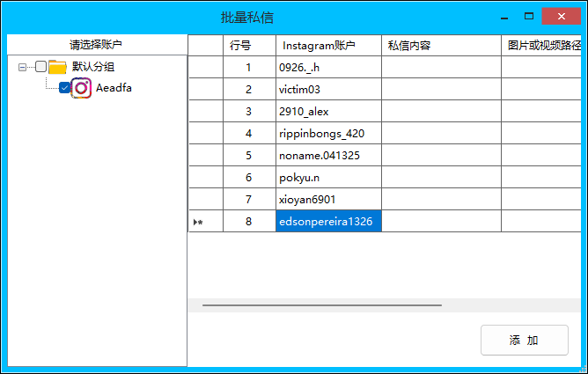Click the new-row arrow marker on row 8
The image size is (588, 374).
(199, 223)
